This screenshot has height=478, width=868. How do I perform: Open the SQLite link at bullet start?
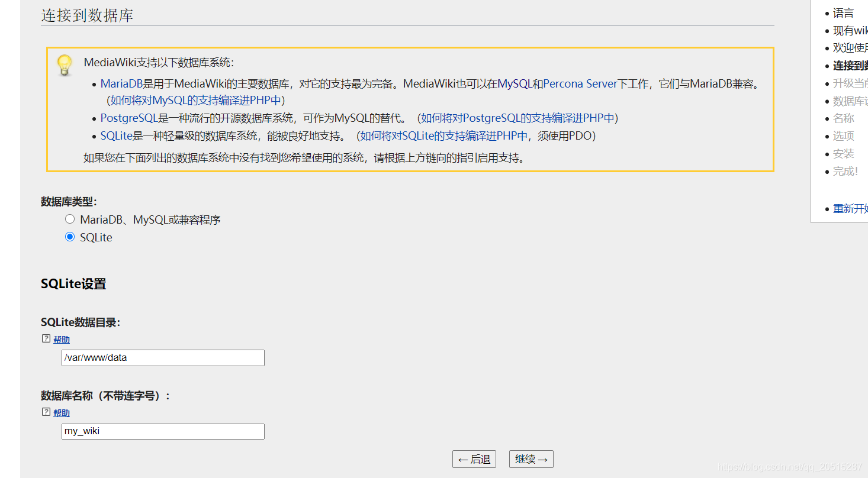pos(116,136)
